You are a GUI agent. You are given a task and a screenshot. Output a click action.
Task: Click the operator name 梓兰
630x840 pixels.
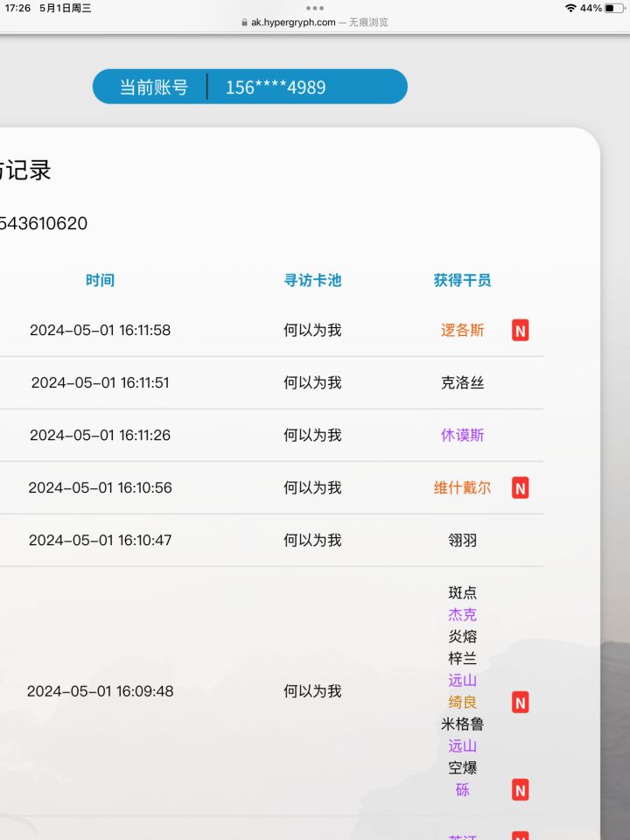tap(462, 658)
